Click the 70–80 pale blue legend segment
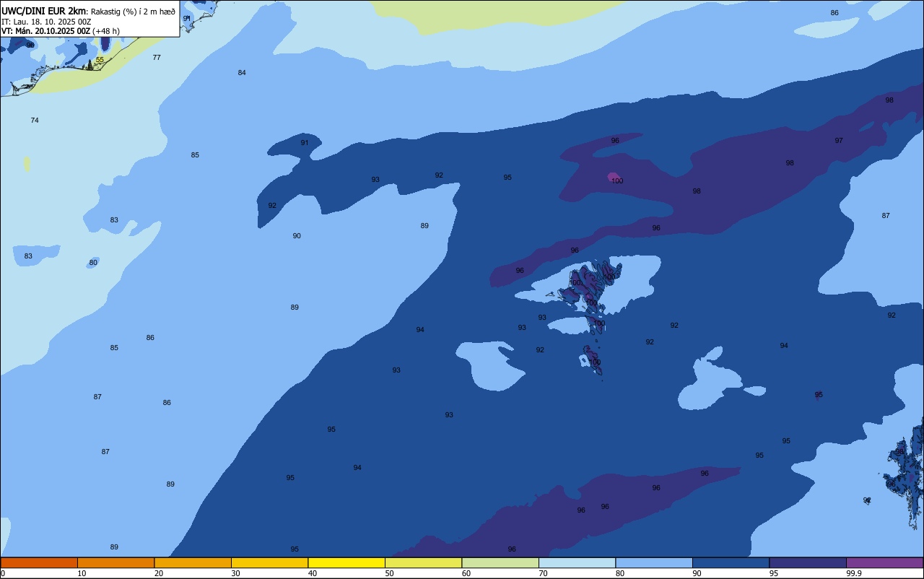Image resolution: width=924 pixels, height=579 pixels. pos(577,562)
